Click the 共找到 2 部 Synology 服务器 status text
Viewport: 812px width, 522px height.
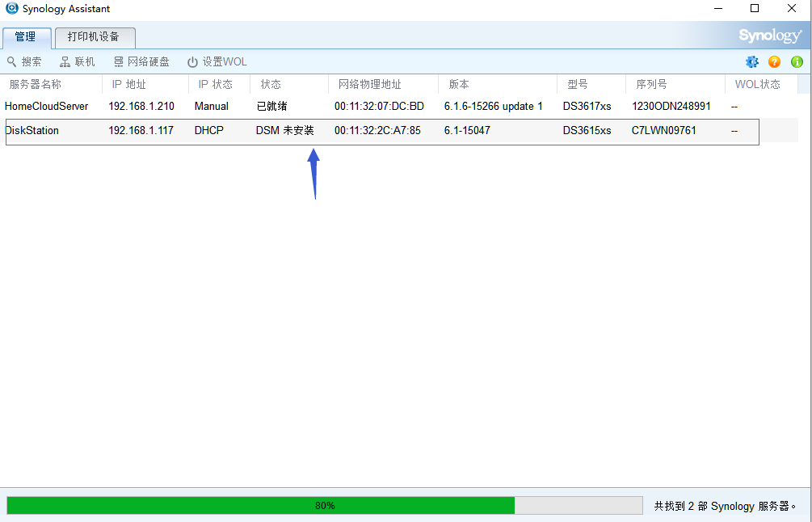[726, 506]
